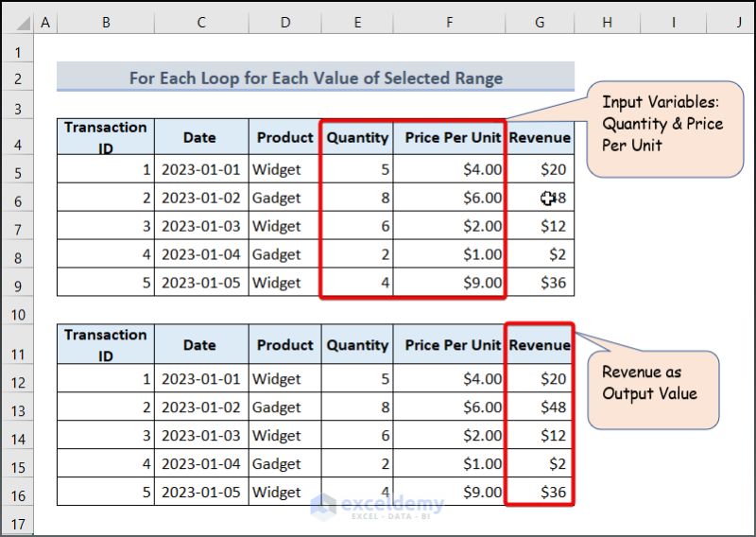Select row 7 header
The image size is (756, 537).
(18, 225)
